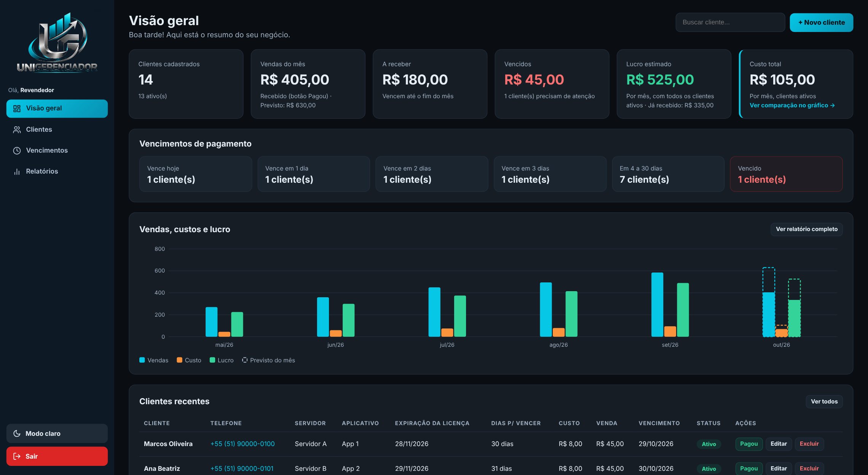Click the Custo total card
Image resolution: width=868 pixels, height=475 pixels.
click(796, 84)
